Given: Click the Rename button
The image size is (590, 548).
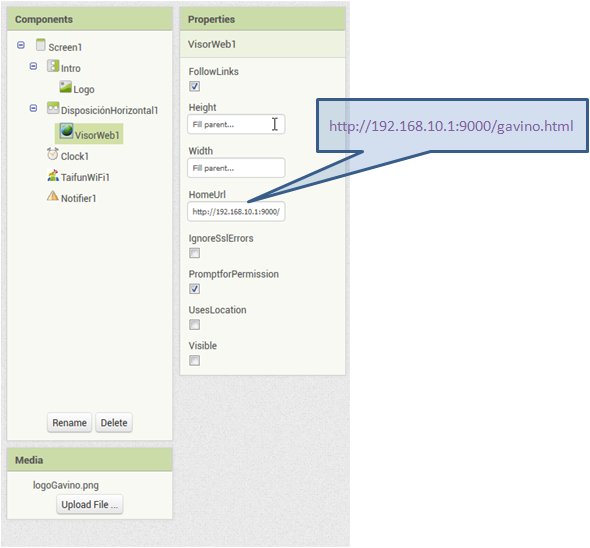Looking at the screenshot, I should [x=70, y=423].
